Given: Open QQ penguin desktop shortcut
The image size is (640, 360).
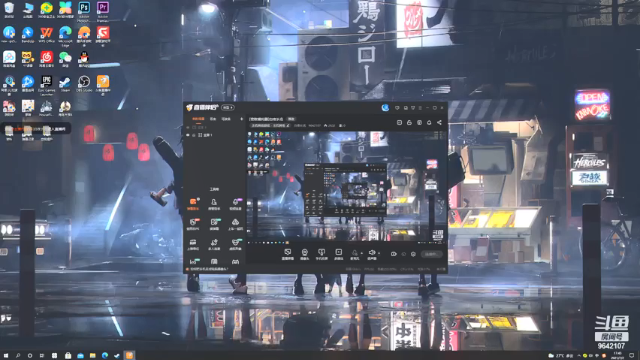Looking at the screenshot, I should (84, 59).
